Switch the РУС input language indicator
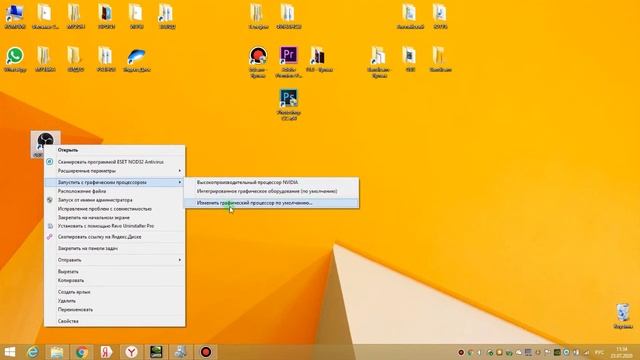Viewport: 640px width, 360px height. pyautogui.click(x=599, y=352)
